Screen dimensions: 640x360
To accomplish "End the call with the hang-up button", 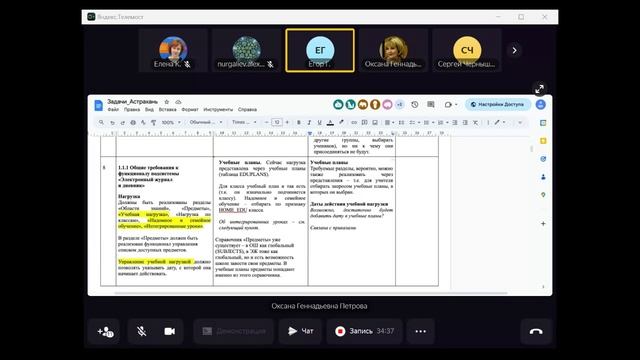I will [x=536, y=331].
